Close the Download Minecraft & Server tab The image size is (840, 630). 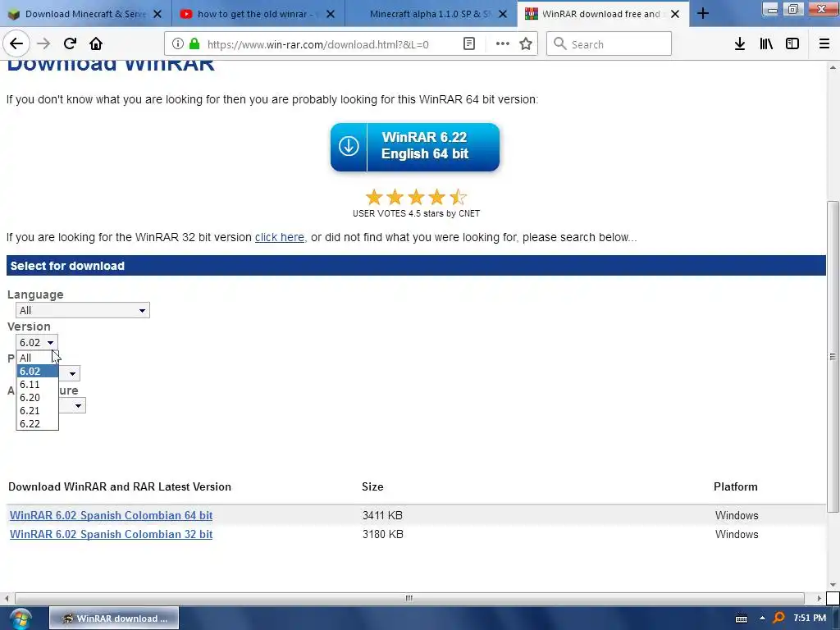pos(157,14)
